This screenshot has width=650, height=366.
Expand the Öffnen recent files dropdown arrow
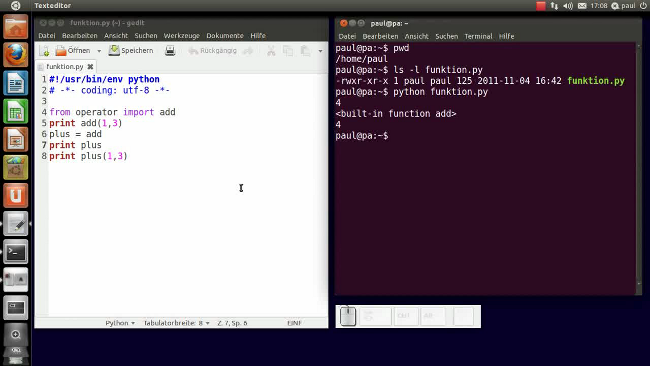click(99, 51)
